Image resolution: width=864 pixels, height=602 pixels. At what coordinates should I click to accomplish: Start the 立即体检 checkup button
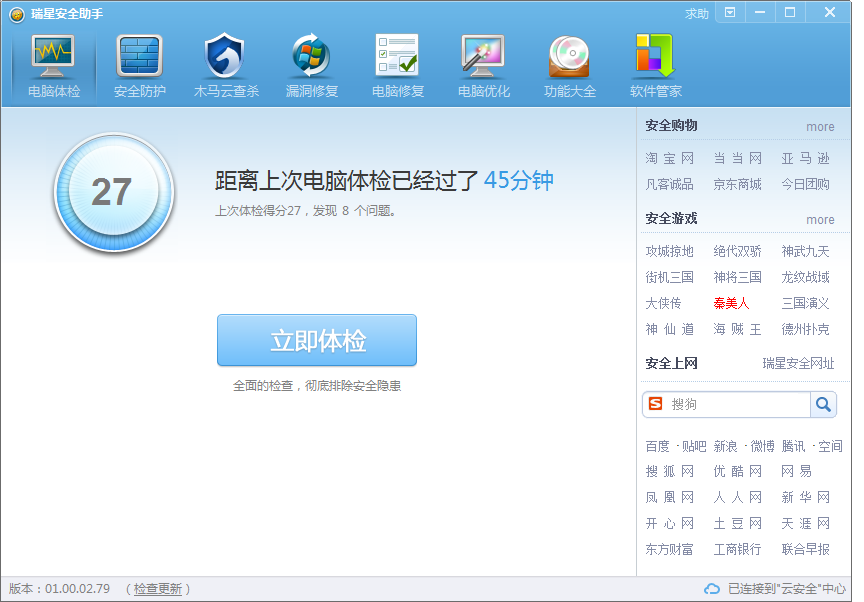coord(317,340)
